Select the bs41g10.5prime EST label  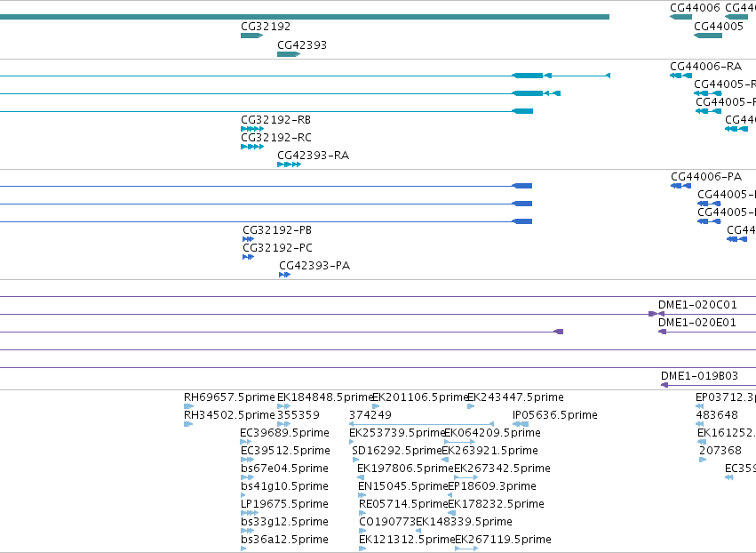pos(284,486)
